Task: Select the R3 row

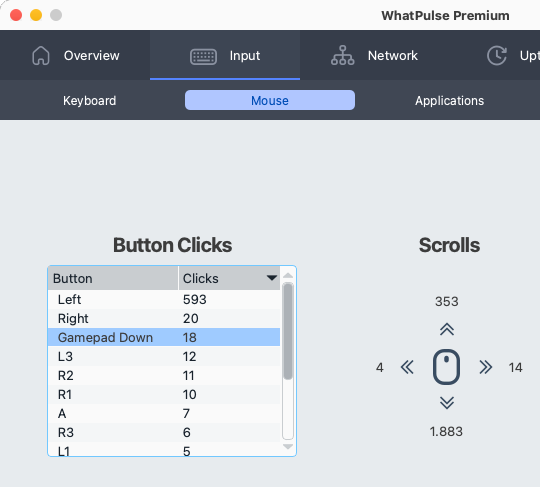Action: pyautogui.click(x=164, y=432)
